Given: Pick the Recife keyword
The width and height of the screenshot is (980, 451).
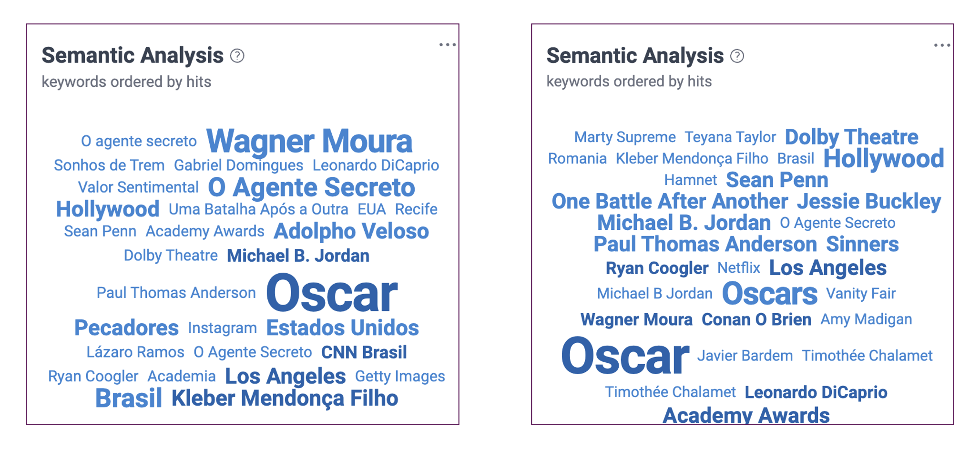Looking at the screenshot, I should click(416, 209).
